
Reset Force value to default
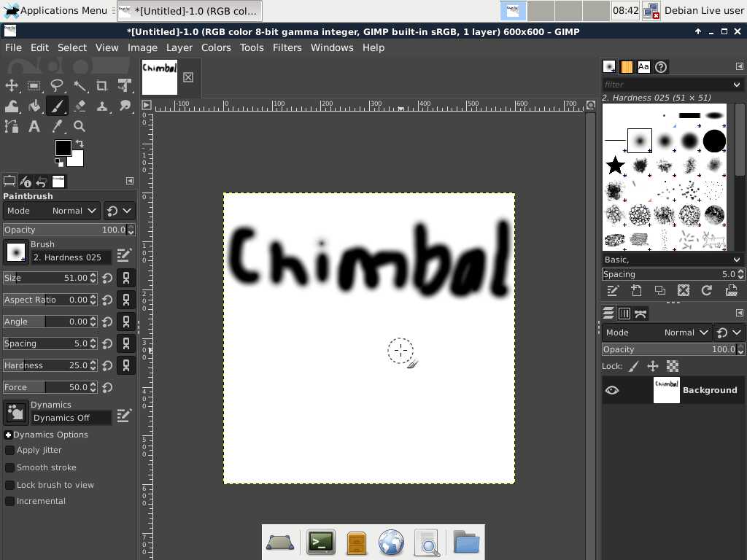coord(108,388)
